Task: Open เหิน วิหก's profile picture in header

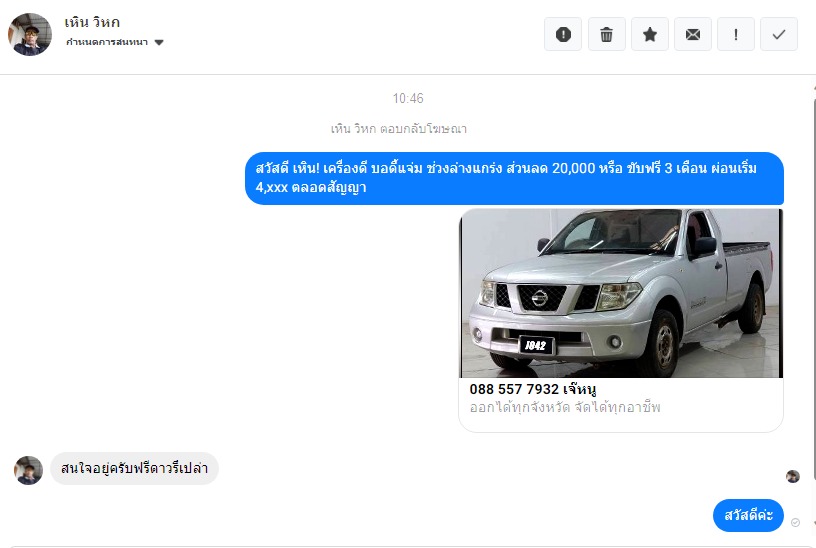Action: [30, 34]
